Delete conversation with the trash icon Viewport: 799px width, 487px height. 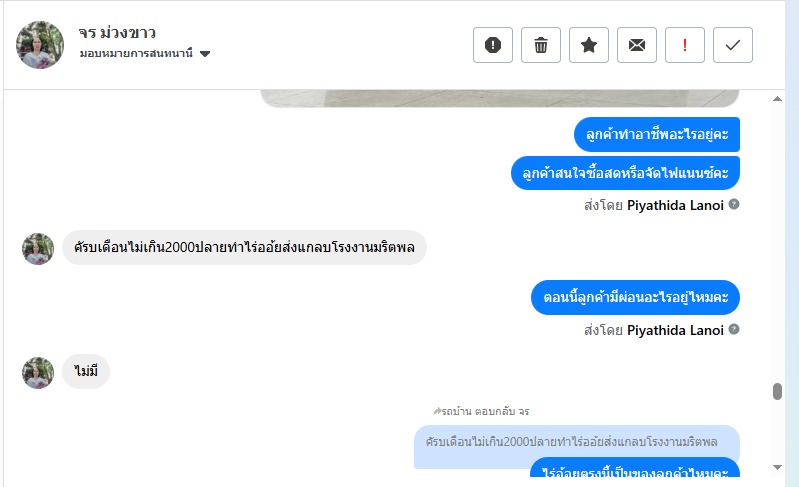[541, 45]
